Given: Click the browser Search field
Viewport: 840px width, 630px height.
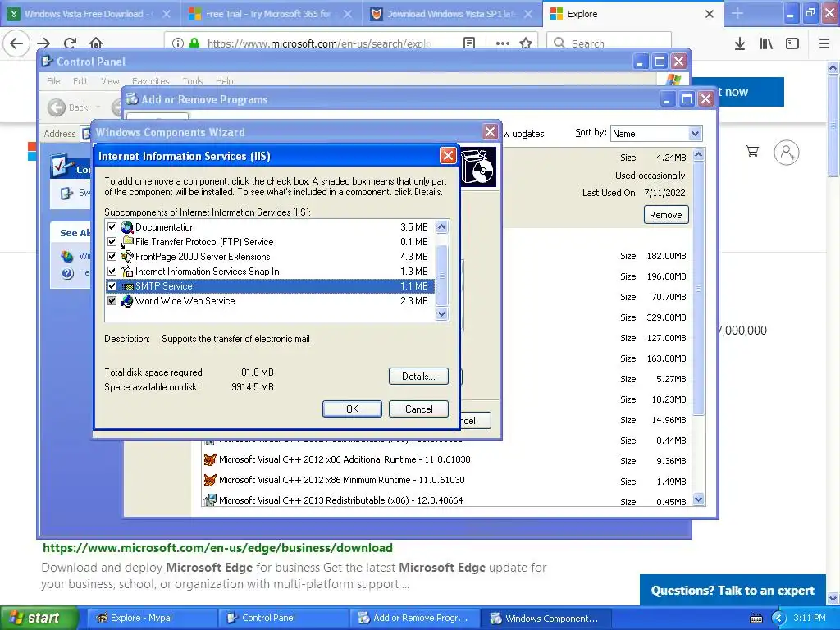Looking at the screenshot, I should [x=609, y=43].
